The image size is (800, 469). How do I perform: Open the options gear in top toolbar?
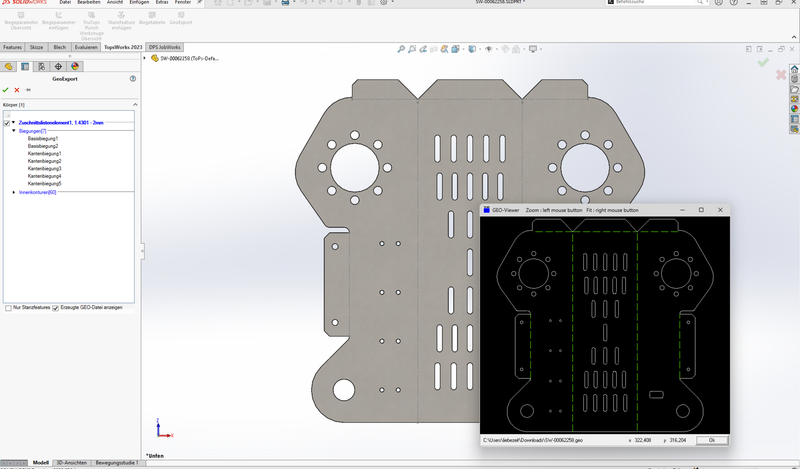(384, 2)
